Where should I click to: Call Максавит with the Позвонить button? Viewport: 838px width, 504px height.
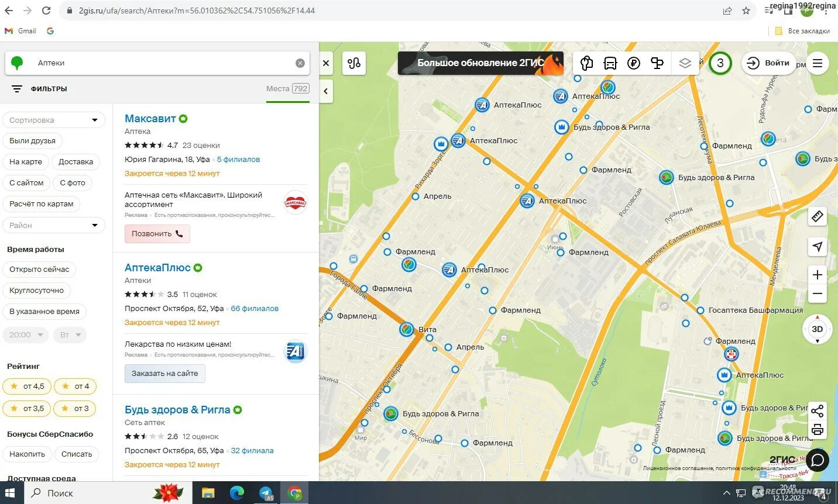[x=157, y=234]
